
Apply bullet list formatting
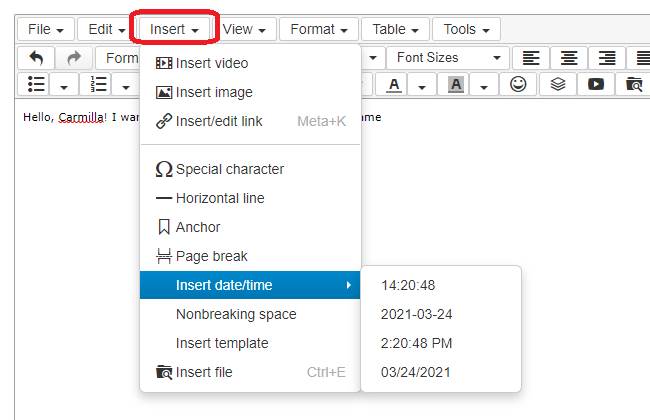click(x=36, y=84)
